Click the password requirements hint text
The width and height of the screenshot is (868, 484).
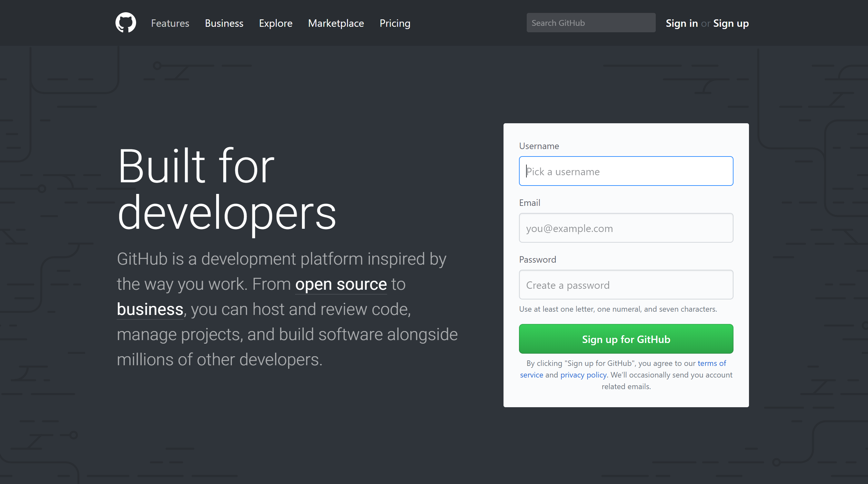pos(618,309)
